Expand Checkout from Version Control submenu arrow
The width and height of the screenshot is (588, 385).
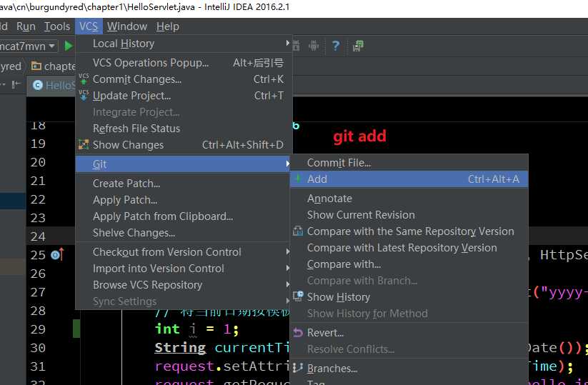pos(288,251)
